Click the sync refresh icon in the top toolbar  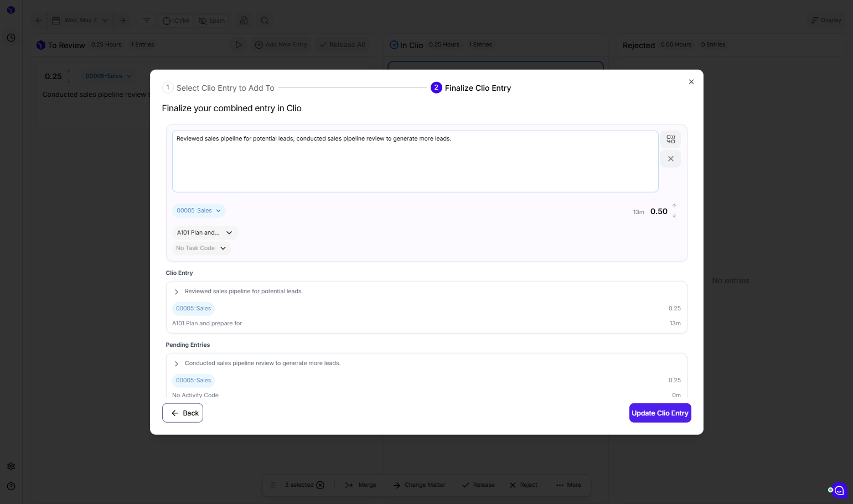(244, 20)
